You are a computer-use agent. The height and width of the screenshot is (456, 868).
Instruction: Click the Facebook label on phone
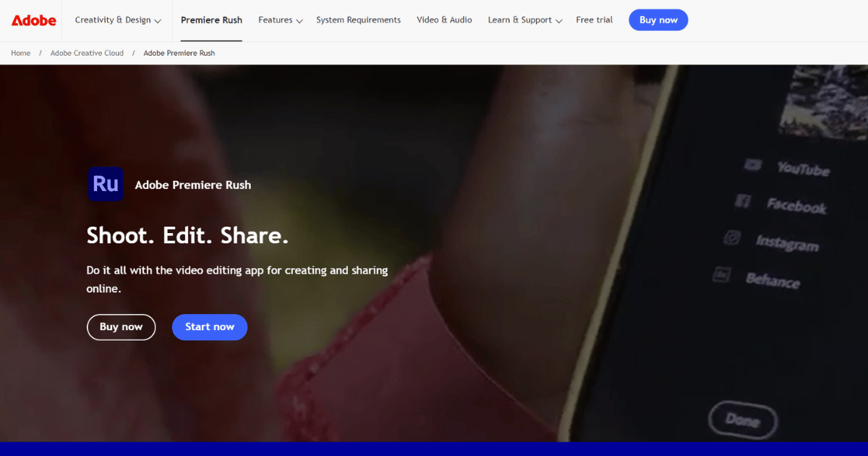point(796,206)
